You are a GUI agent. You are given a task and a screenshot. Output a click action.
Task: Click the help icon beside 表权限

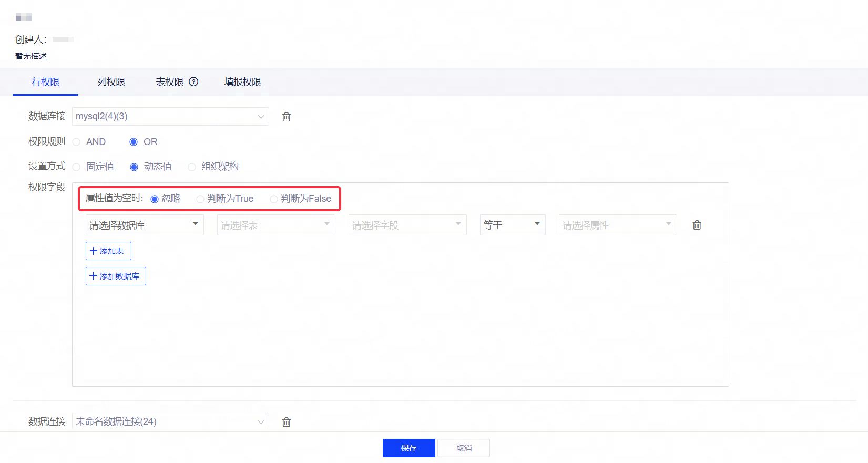coord(193,81)
